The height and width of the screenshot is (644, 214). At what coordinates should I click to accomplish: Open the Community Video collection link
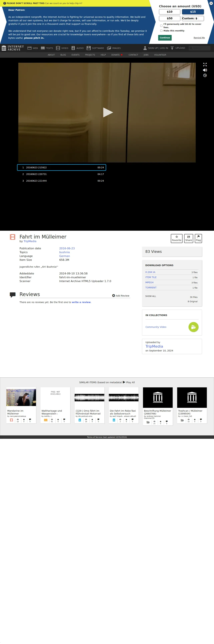pyautogui.click(x=156, y=327)
